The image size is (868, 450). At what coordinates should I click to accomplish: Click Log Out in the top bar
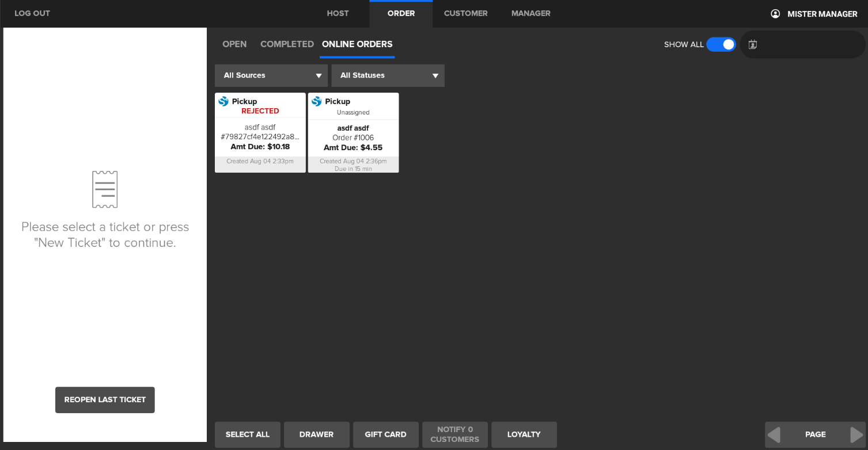(x=32, y=13)
